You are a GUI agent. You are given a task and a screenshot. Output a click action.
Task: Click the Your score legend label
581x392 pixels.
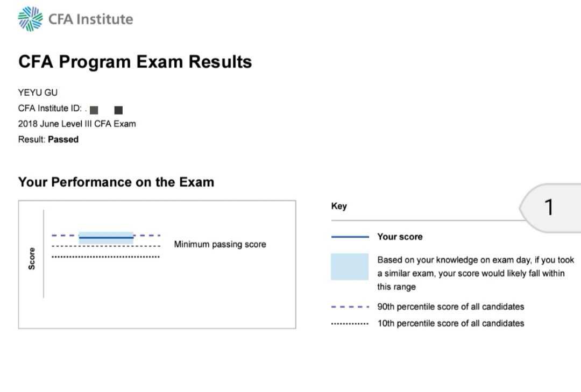click(x=400, y=237)
